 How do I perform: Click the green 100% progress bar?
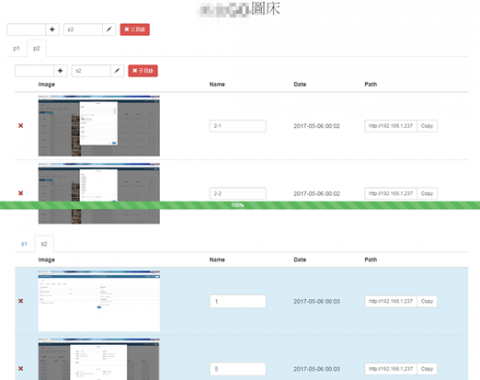(240, 205)
